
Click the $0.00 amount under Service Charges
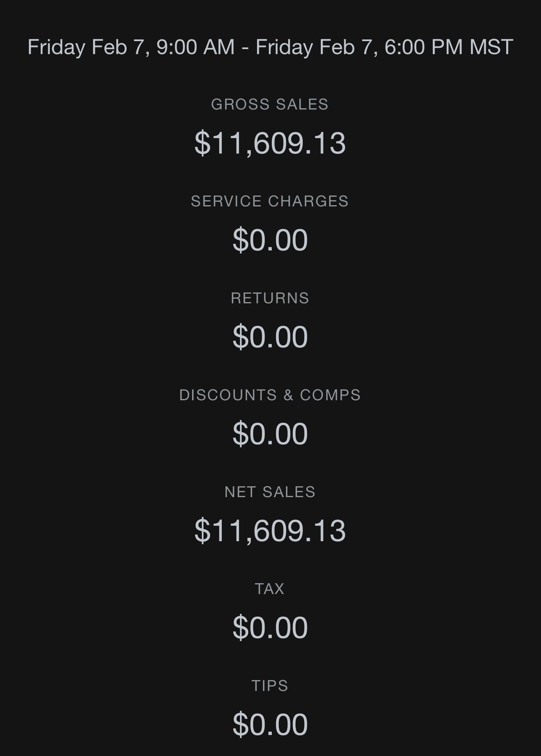tap(270, 240)
